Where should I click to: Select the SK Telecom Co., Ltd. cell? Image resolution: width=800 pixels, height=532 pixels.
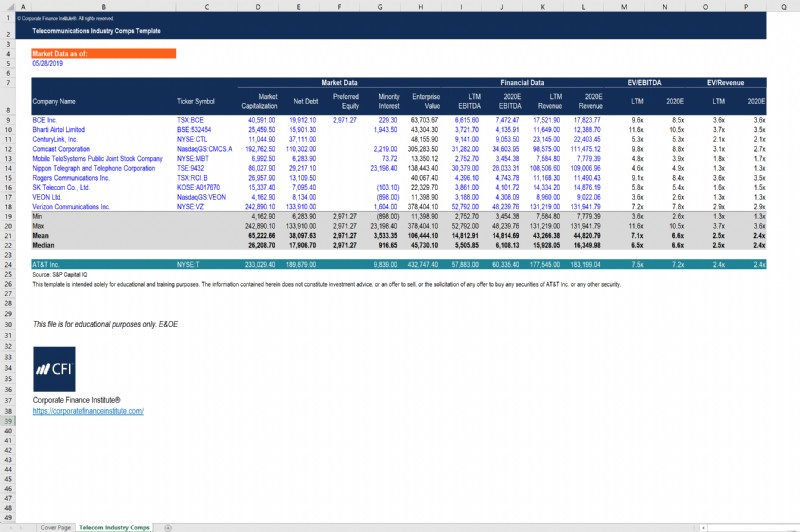[x=61, y=188]
